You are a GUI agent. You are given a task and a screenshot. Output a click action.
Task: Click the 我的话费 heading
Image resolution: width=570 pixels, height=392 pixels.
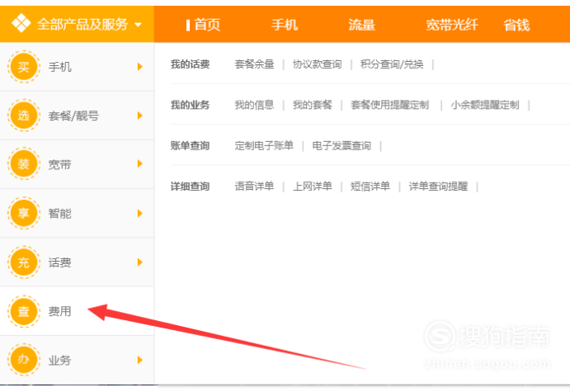190,64
